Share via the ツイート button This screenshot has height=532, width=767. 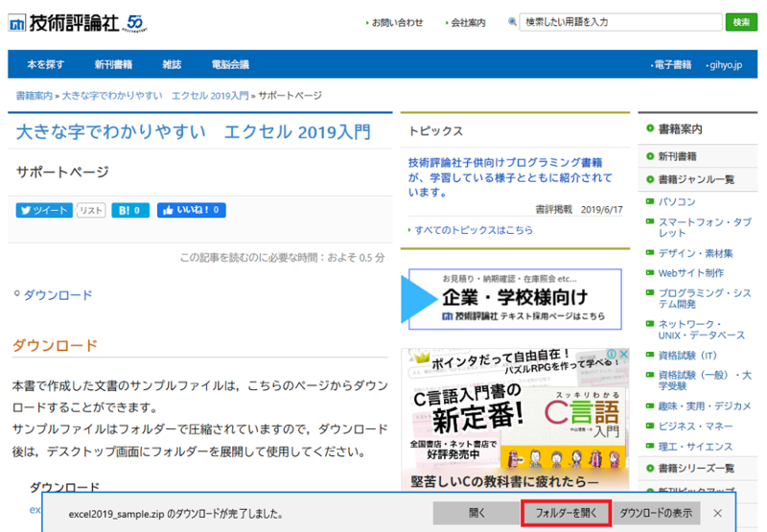tap(44, 210)
